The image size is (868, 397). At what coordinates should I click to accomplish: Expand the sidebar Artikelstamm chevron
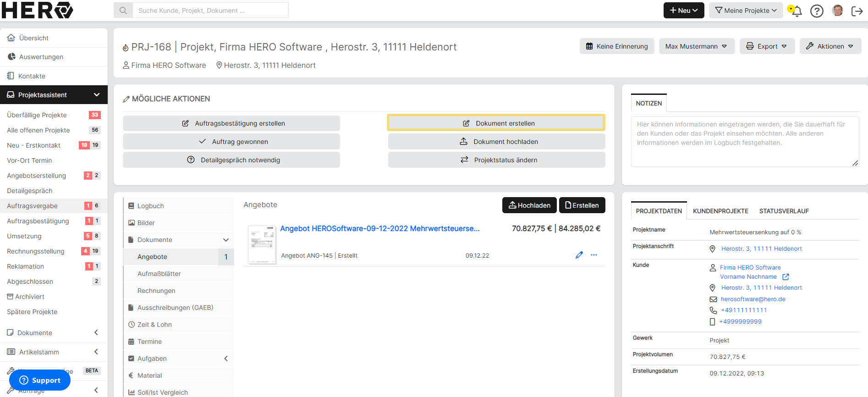[96, 352]
